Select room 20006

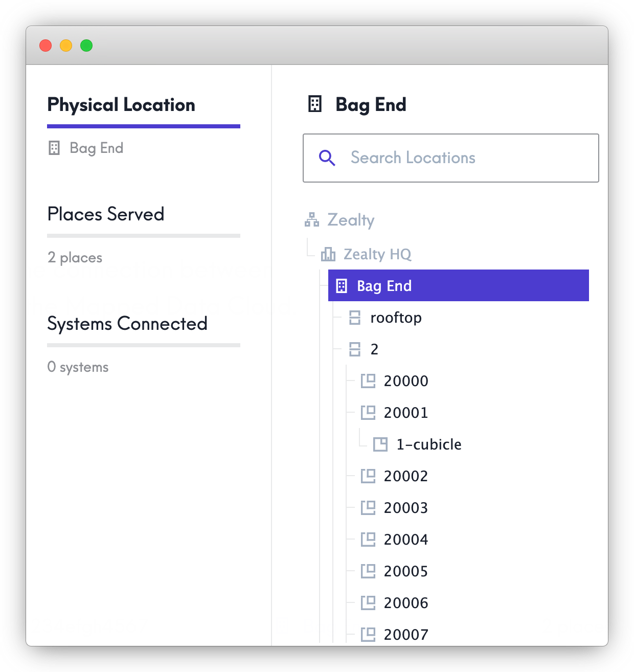click(x=406, y=603)
